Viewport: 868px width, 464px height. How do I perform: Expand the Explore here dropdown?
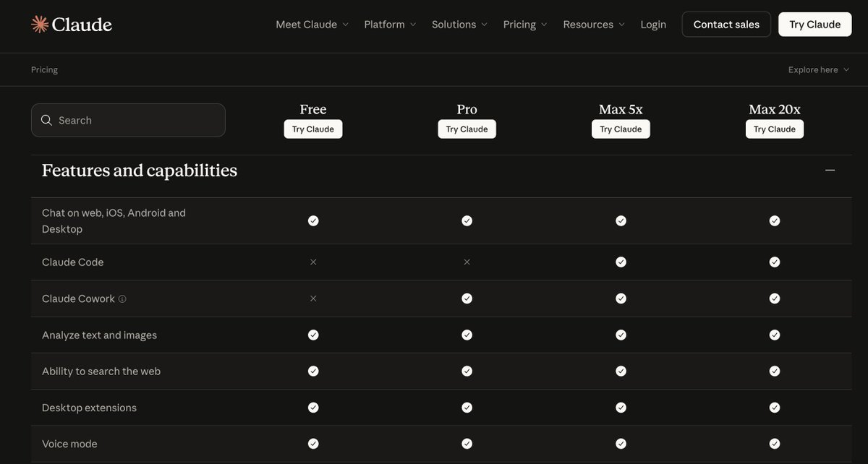[x=820, y=70]
